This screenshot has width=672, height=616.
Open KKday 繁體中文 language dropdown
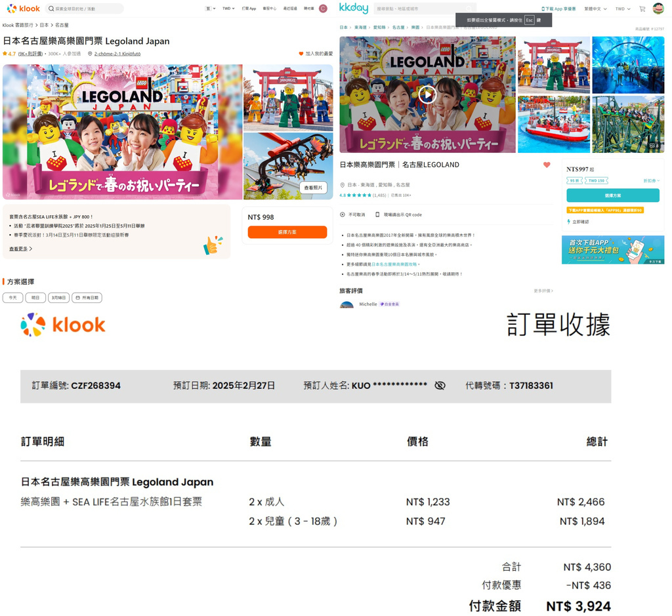(596, 9)
